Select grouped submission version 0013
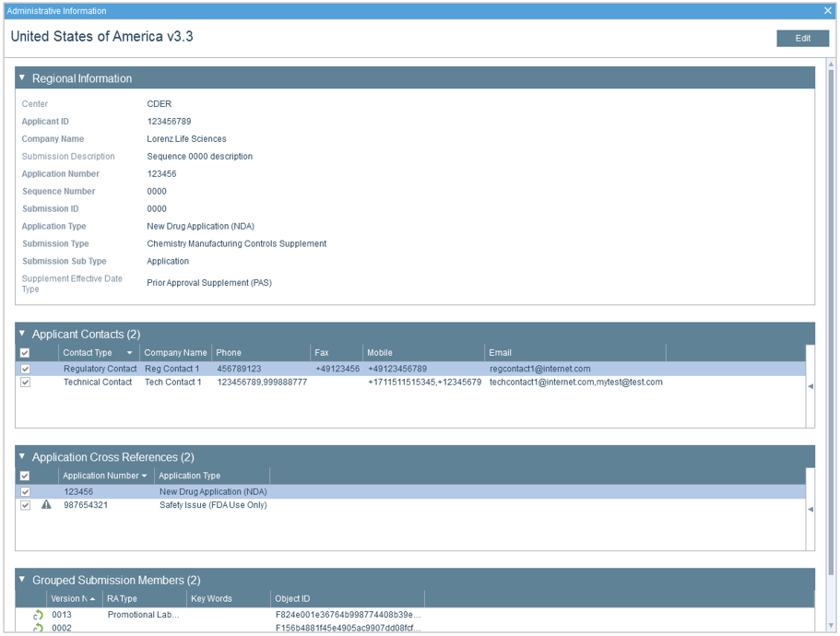The height and width of the screenshot is (636, 840). (62, 615)
